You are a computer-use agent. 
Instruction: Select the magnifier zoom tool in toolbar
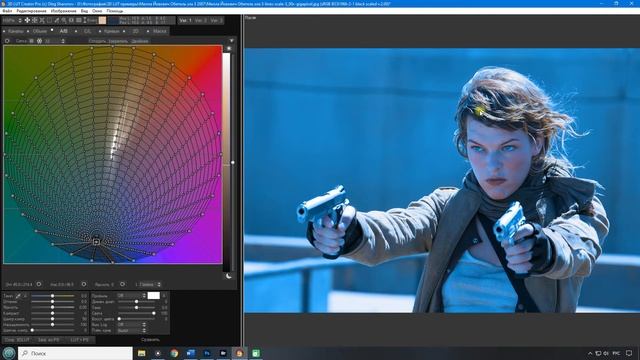pos(64,20)
